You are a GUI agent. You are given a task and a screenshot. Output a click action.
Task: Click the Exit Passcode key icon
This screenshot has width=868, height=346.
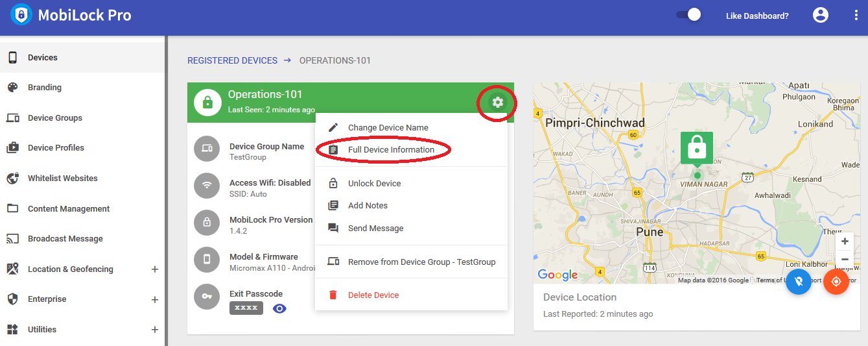tap(207, 297)
